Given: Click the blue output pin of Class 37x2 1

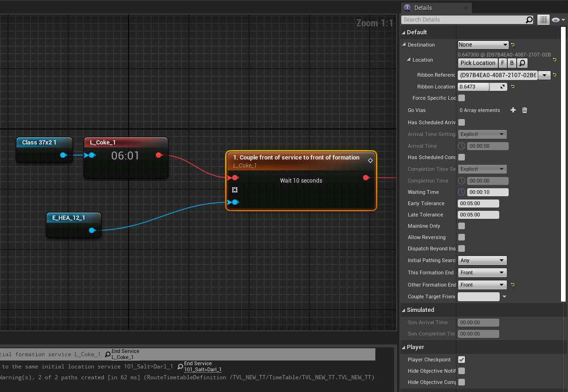Looking at the screenshot, I should click(x=64, y=155).
